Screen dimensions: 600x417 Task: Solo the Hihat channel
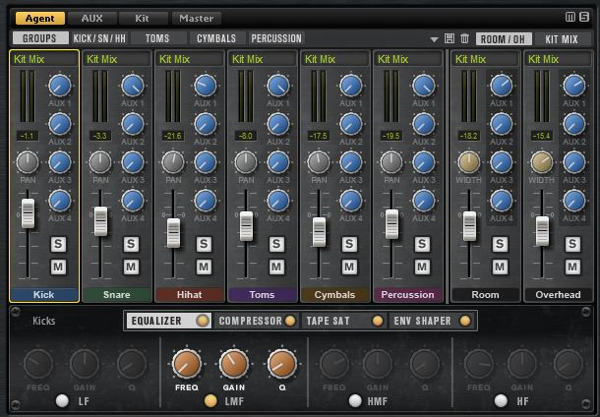(x=204, y=244)
